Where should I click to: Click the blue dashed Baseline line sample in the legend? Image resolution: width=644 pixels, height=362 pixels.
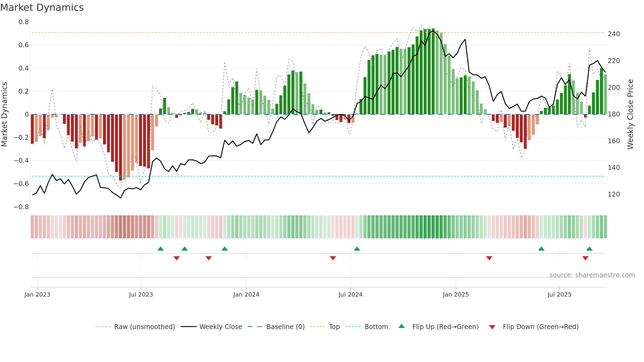point(255,327)
